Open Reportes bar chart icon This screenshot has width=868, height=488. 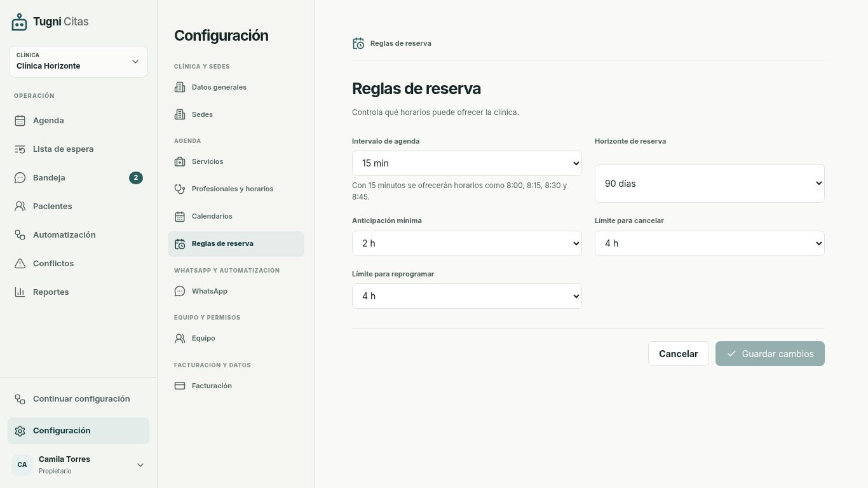click(x=20, y=292)
